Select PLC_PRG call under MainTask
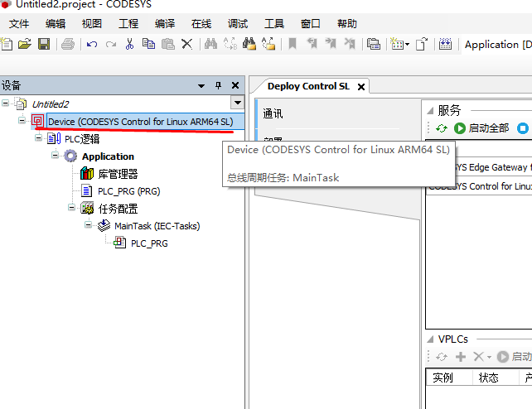The width and height of the screenshot is (532, 409). pyautogui.click(x=149, y=243)
